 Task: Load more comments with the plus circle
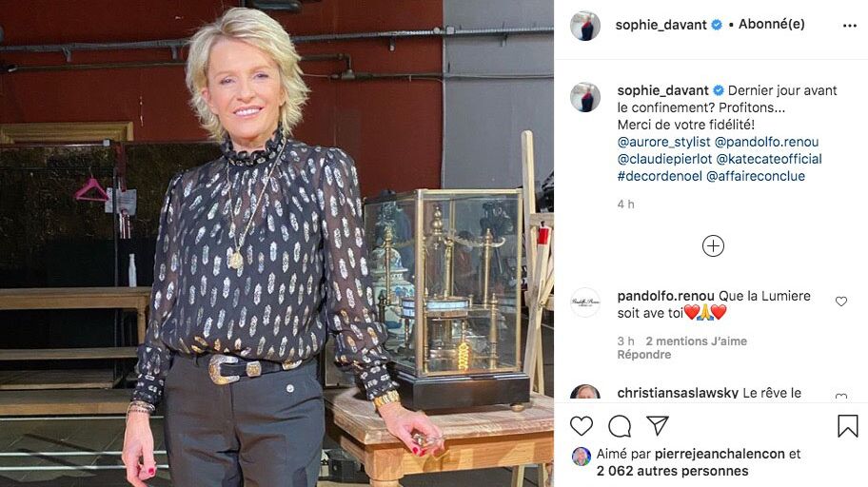713,245
